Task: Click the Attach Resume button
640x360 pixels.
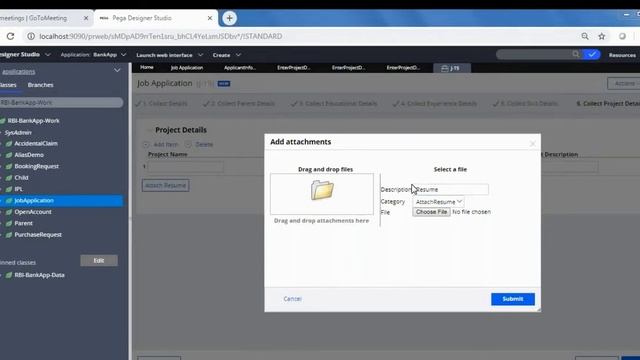Action: [x=165, y=185]
